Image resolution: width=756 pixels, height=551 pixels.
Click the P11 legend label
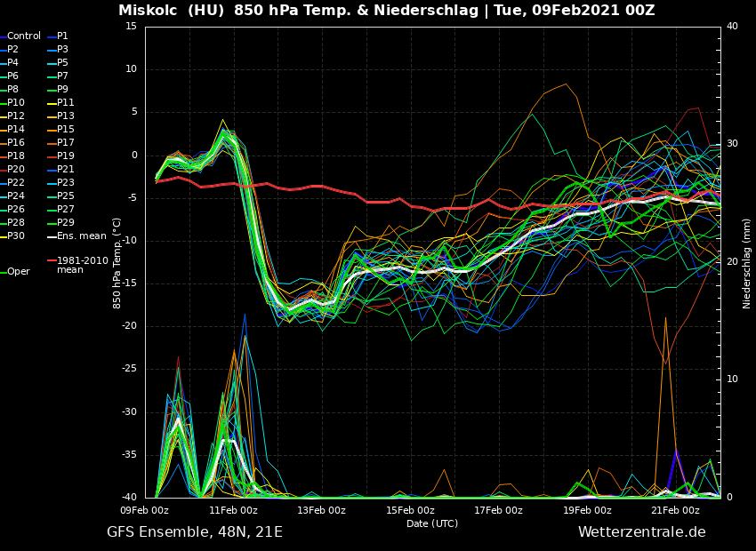pyautogui.click(x=66, y=103)
